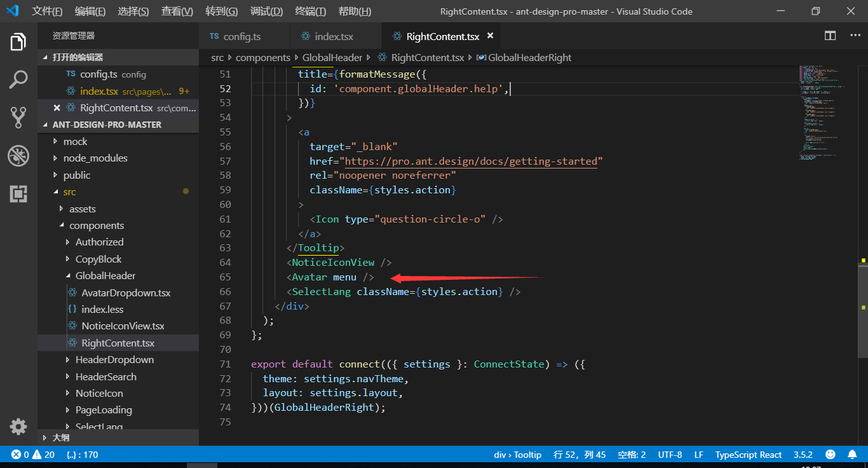
Task: Collapse the GlobalHeader folder
Action: click(x=105, y=275)
